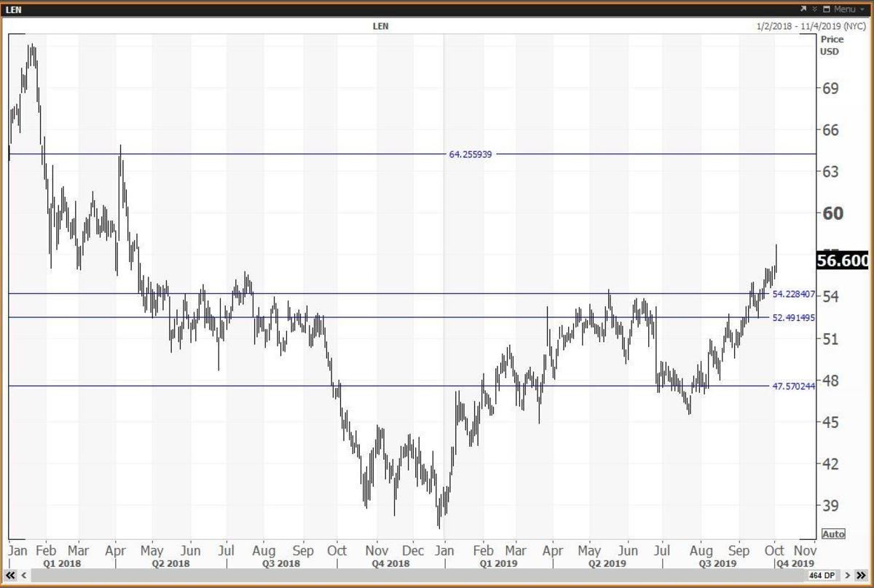The width and height of the screenshot is (874, 588).
Task: Click the Q1 2019 quarter label
Action: (498, 563)
